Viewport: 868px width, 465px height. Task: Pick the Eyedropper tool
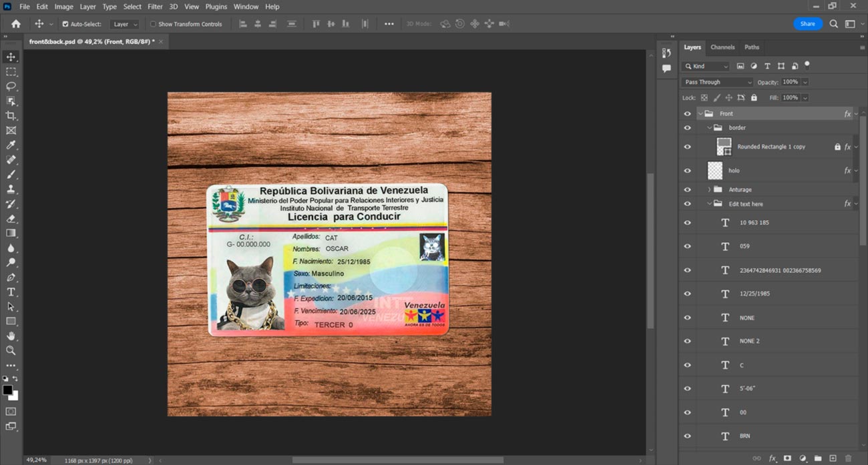pyautogui.click(x=11, y=145)
